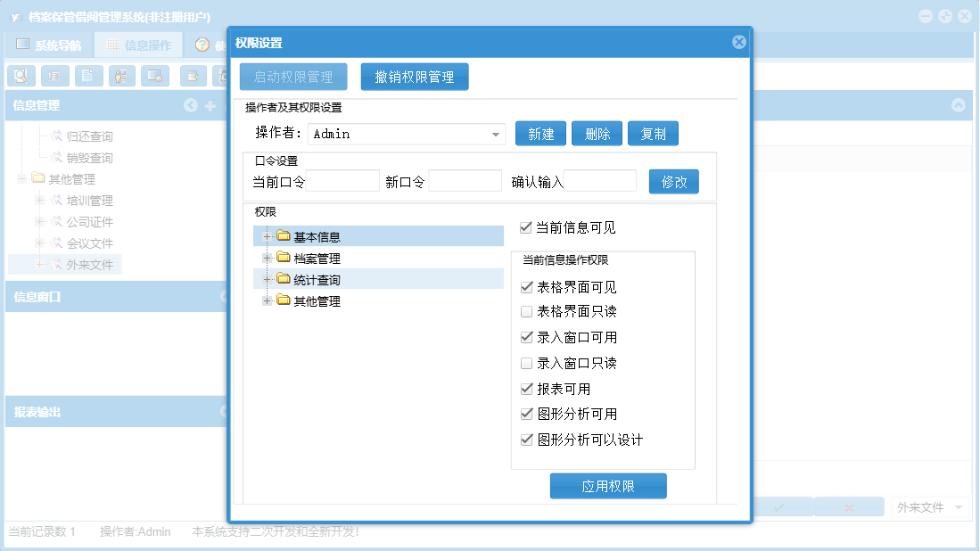The height and width of the screenshot is (551, 980).
Task: Focus the 新口令 input field
Action: [x=465, y=181]
